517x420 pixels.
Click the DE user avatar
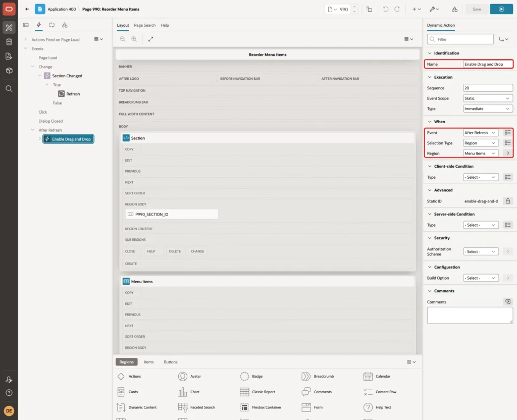tap(9, 411)
